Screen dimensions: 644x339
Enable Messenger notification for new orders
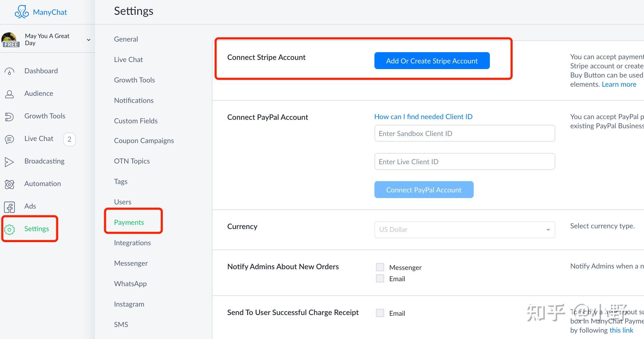point(380,267)
